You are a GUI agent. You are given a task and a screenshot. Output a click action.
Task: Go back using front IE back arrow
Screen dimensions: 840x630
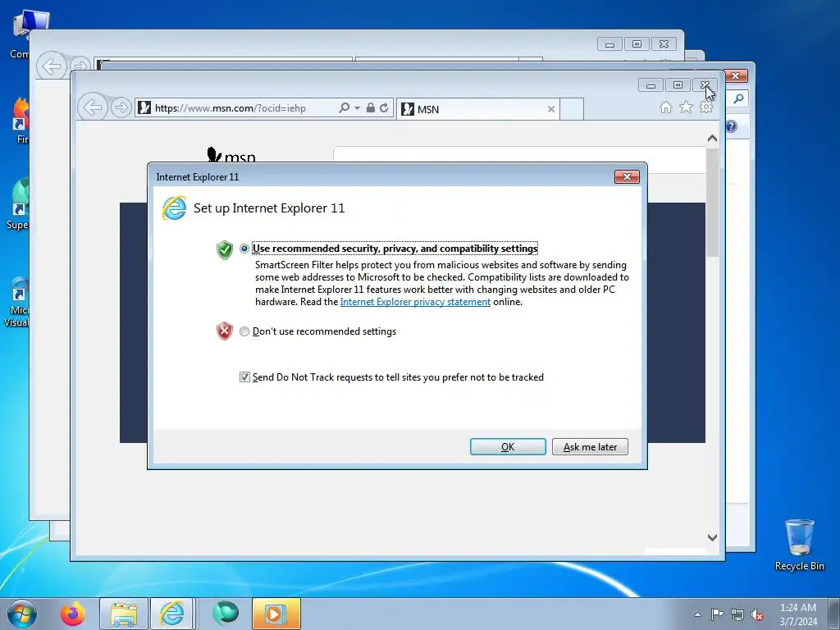tap(92, 107)
